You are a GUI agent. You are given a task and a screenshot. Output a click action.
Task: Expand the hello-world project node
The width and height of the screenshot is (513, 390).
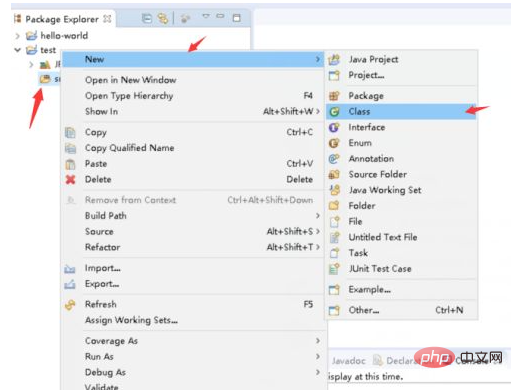coord(17,36)
